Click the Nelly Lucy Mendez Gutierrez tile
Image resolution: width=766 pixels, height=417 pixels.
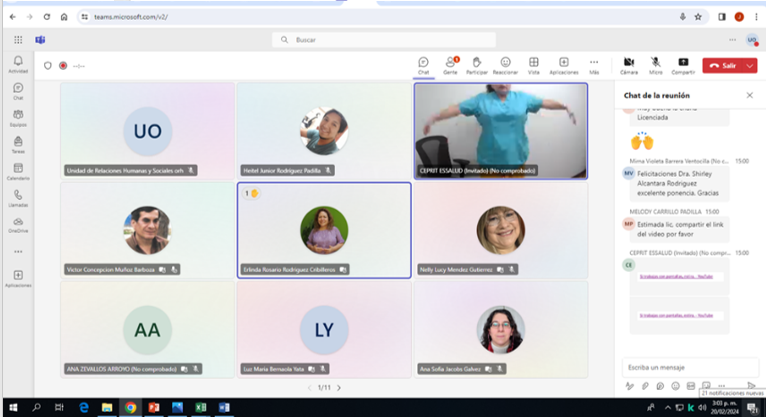click(501, 230)
